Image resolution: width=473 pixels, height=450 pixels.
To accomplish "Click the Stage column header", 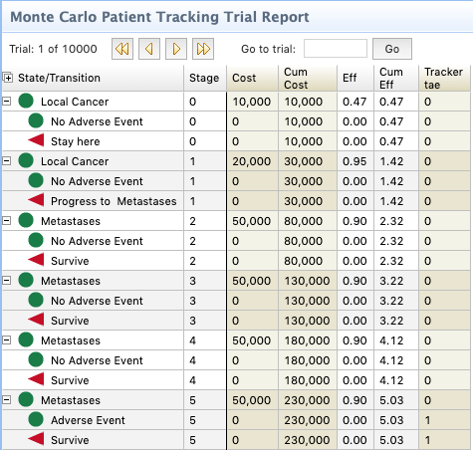I will click(205, 78).
